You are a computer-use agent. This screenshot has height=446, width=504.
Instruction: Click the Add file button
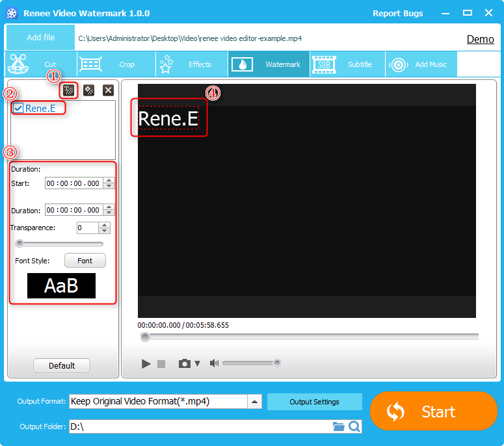coord(40,37)
